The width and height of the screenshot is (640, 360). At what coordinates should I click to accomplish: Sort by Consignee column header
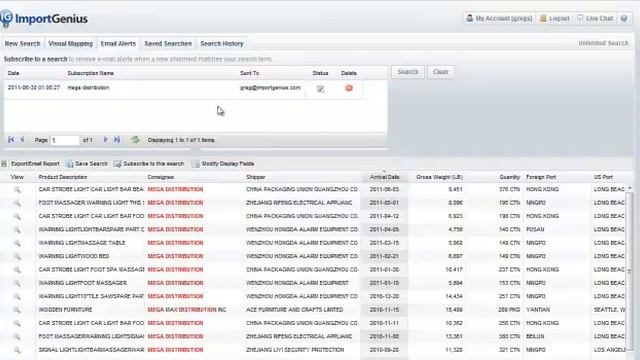click(161, 177)
